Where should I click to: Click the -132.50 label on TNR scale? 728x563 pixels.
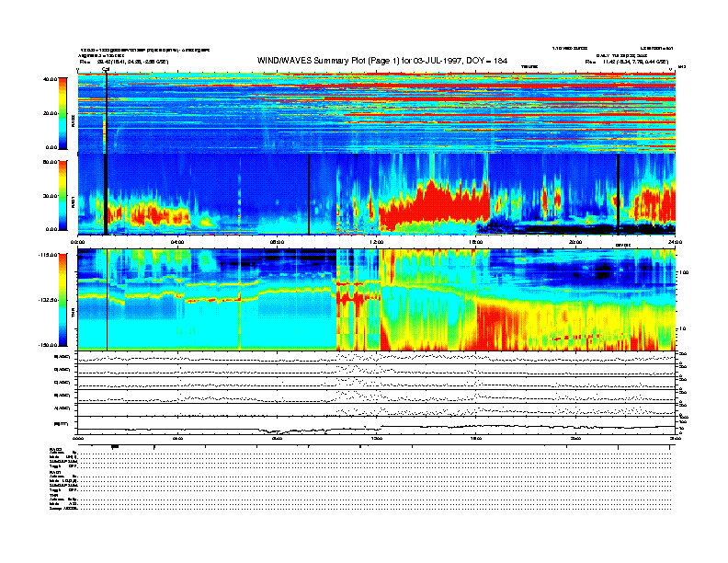coord(48,300)
